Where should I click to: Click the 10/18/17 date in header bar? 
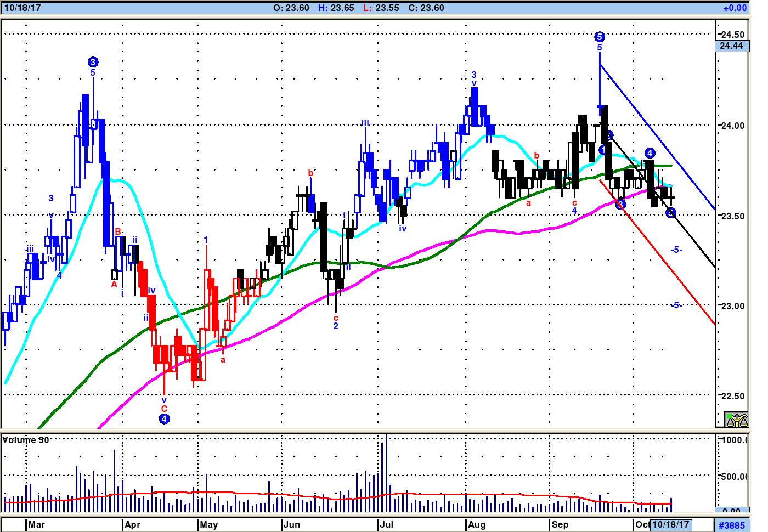(22, 8)
